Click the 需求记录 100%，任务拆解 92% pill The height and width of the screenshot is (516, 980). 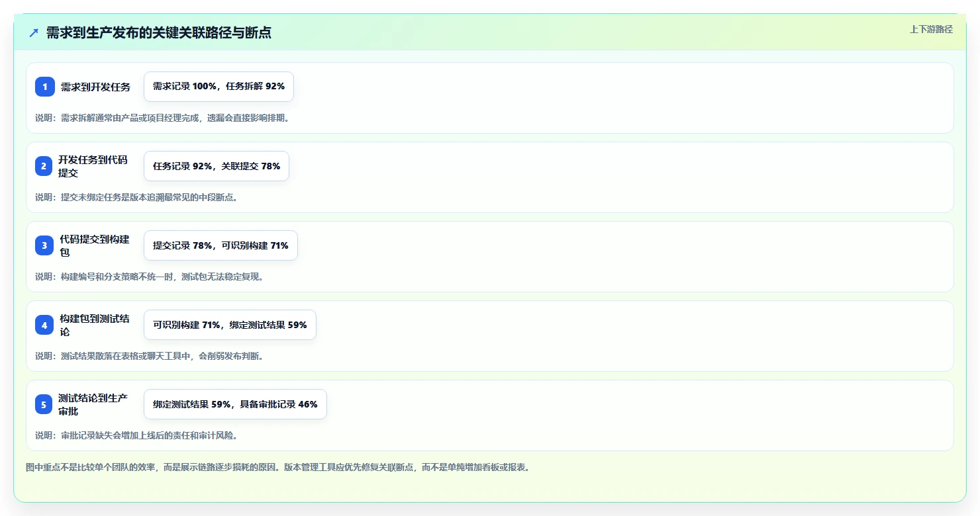[219, 87]
